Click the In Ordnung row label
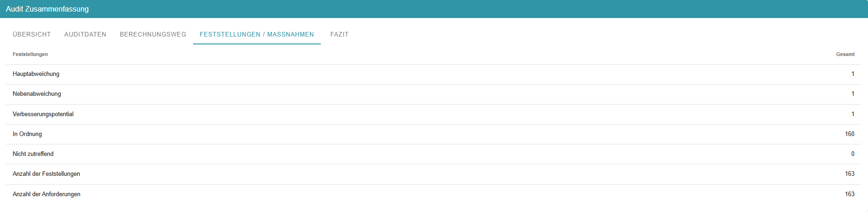The height and width of the screenshot is (211, 868). tap(27, 134)
